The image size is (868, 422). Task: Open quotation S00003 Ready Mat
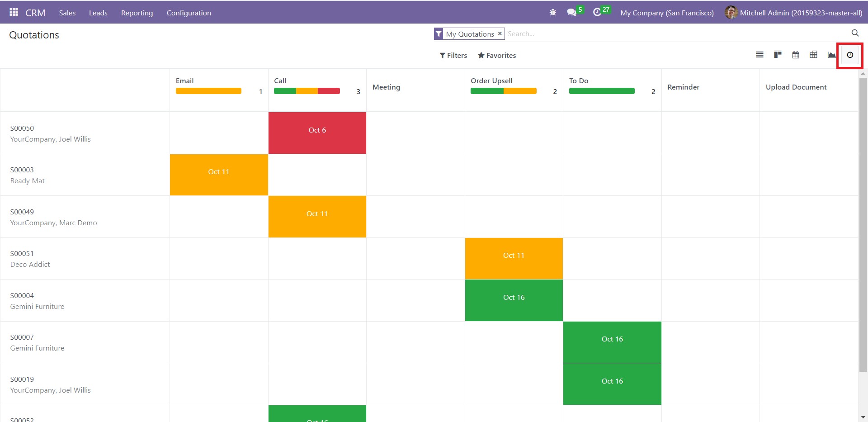click(x=85, y=175)
